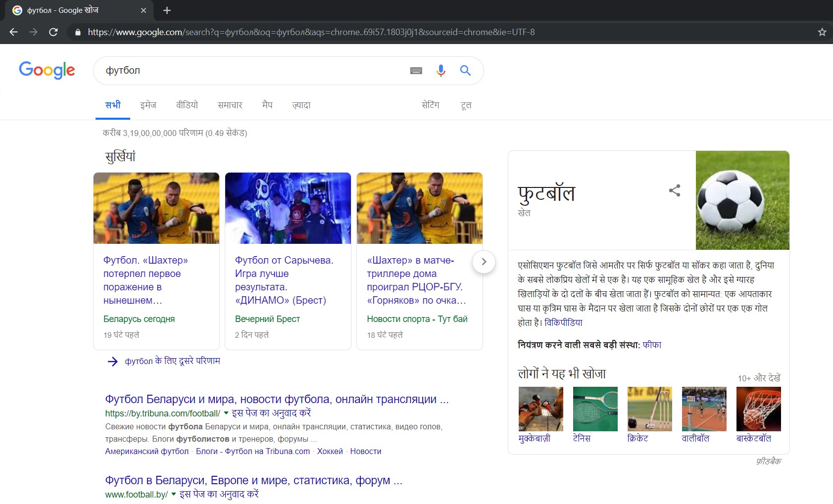The width and height of the screenshot is (833, 504).
Task: Open the Футбол в Беларуси, Европе и мире result
Action: [x=253, y=480]
